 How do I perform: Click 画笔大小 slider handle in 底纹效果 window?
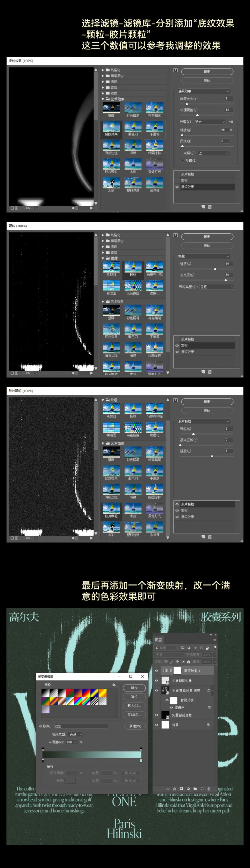point(187,104)
